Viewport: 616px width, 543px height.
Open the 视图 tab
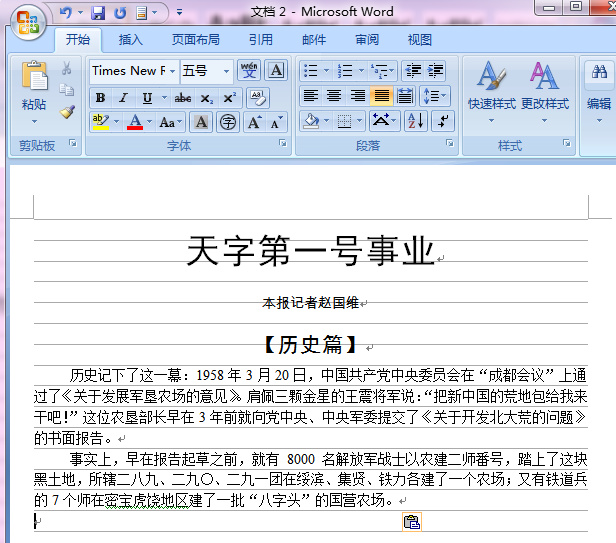click(420, 40)
